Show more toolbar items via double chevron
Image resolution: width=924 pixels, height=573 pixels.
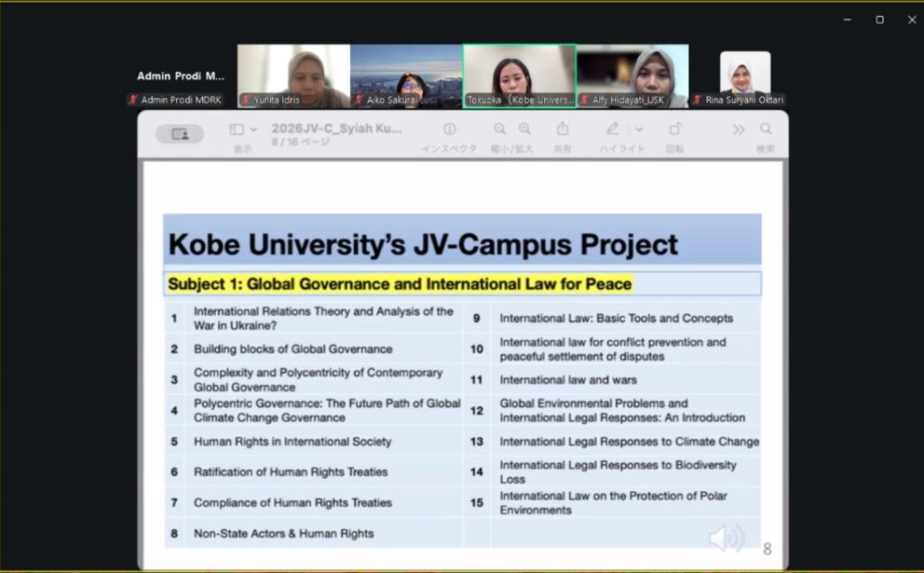pos(738,130)
